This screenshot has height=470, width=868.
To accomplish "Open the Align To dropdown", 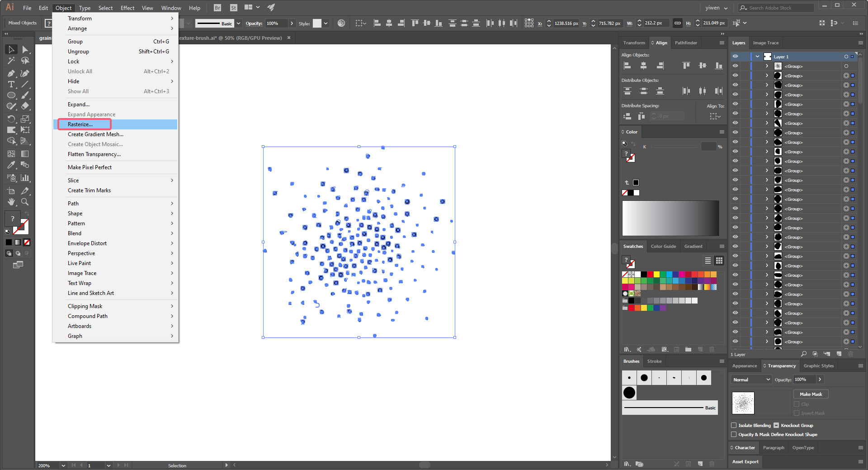I will [715, 116].
